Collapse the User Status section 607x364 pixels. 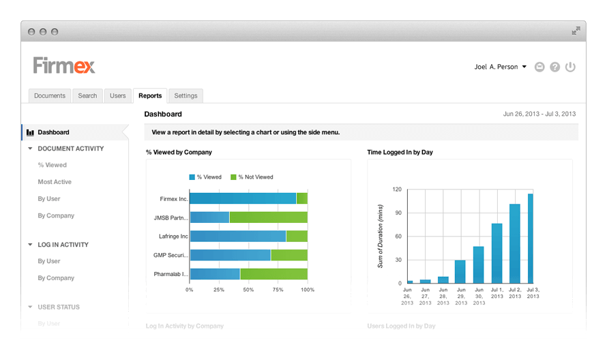[31, 307]
